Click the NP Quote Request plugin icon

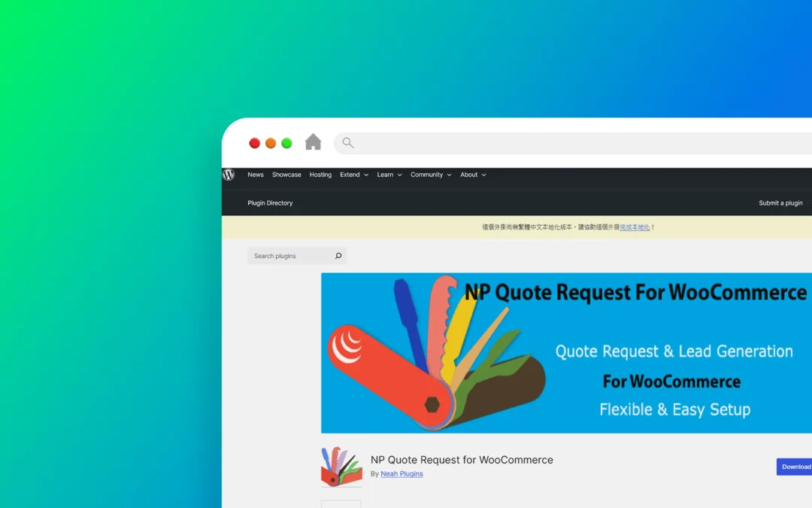click(341, 467)
